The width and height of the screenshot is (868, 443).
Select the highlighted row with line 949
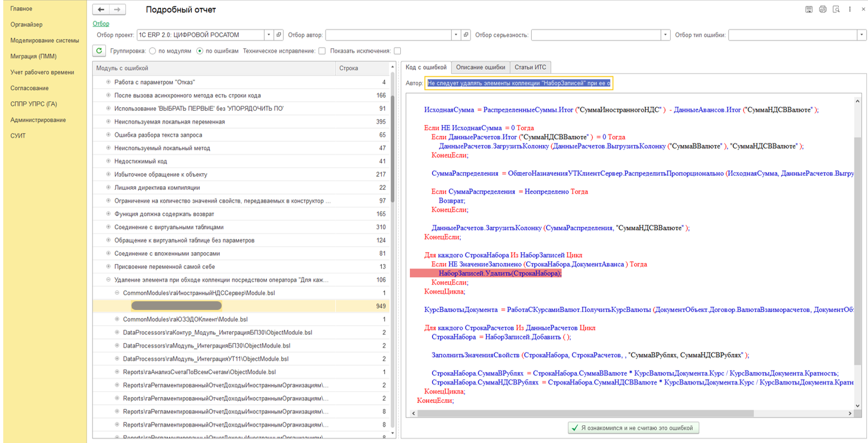(241, 306)
